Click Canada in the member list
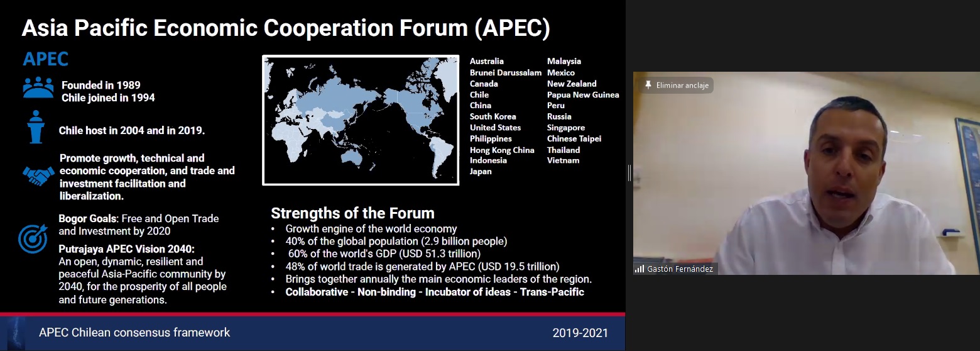This screenshot has width=980, height=351. (x=484, y=84)
